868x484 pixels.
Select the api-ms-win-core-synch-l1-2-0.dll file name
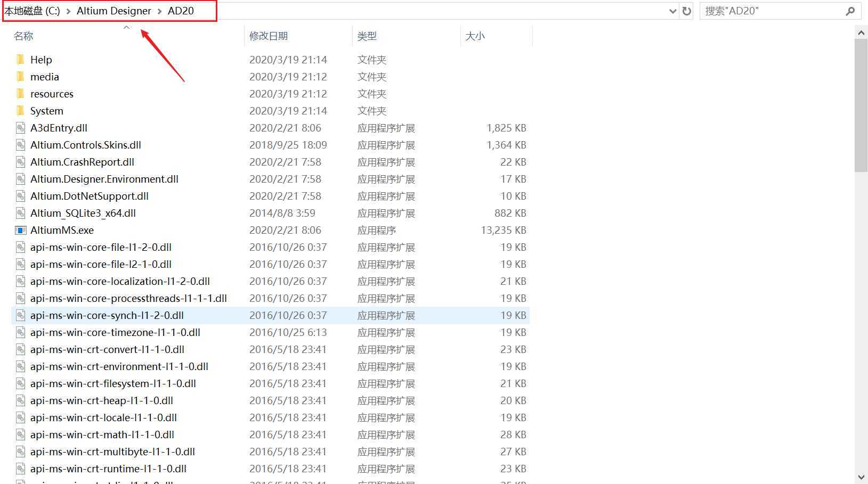(x=107, y=315)
